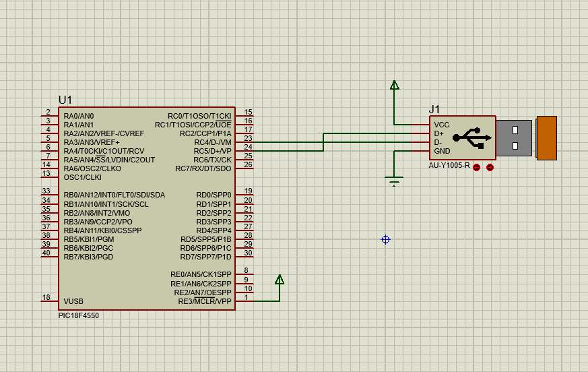Click the RA1/AN1 pin label

pyautogui.click(x=79, y=125)
